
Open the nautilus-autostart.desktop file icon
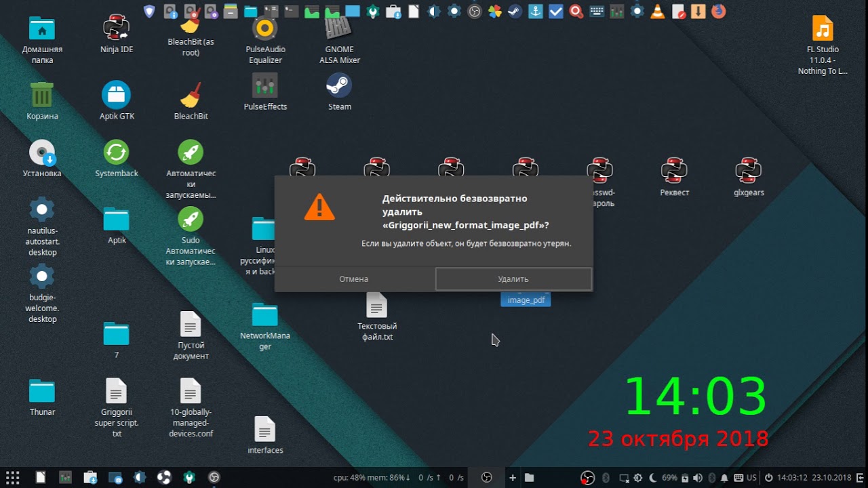[42, 209]
